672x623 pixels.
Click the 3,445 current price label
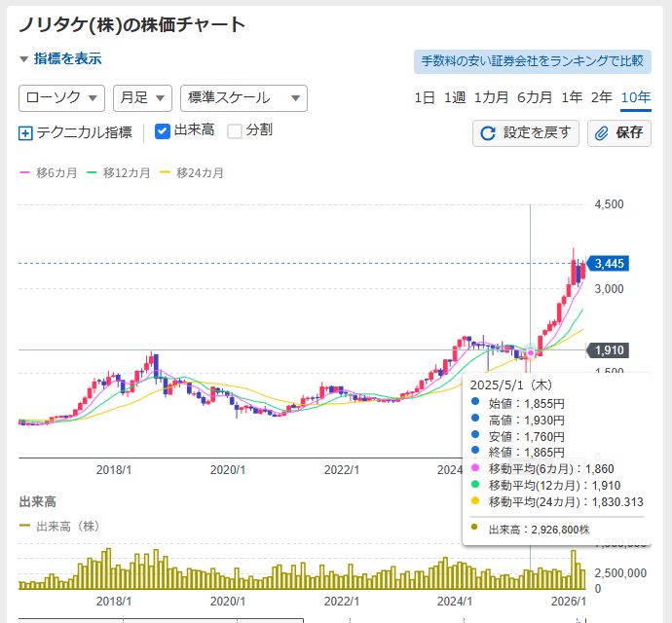point(608,264)
